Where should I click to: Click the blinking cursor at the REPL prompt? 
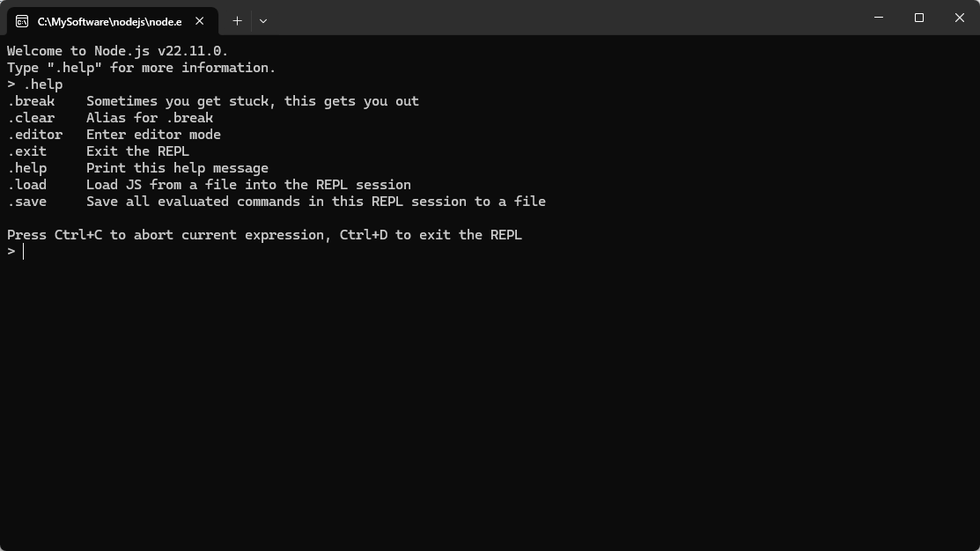(23, 251)
